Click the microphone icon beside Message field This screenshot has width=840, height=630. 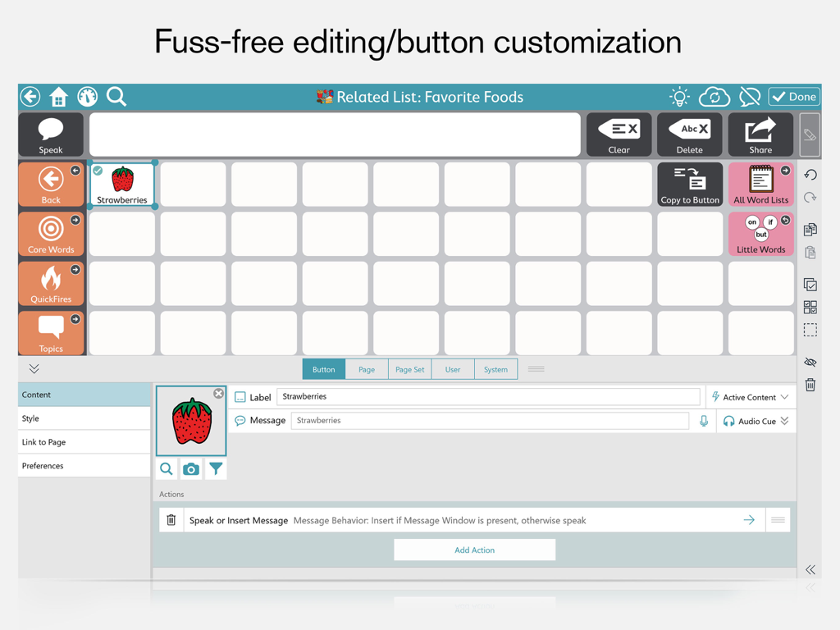(704, 421)
